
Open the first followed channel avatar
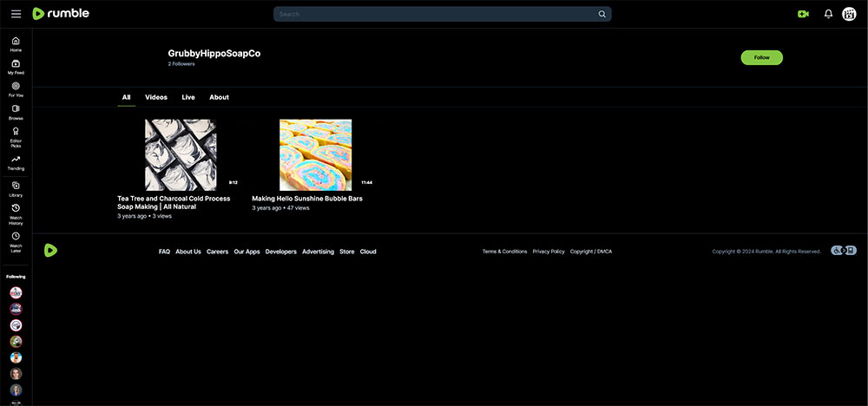pos(16,292)
